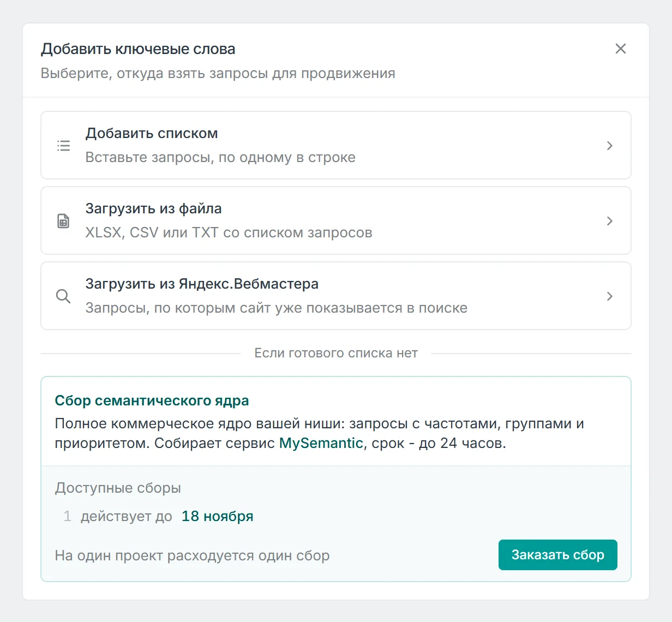Click subtitle Выберите, откуда взять запросы
The width and height of the screenshot is (672, 622).
coord(218,73)
